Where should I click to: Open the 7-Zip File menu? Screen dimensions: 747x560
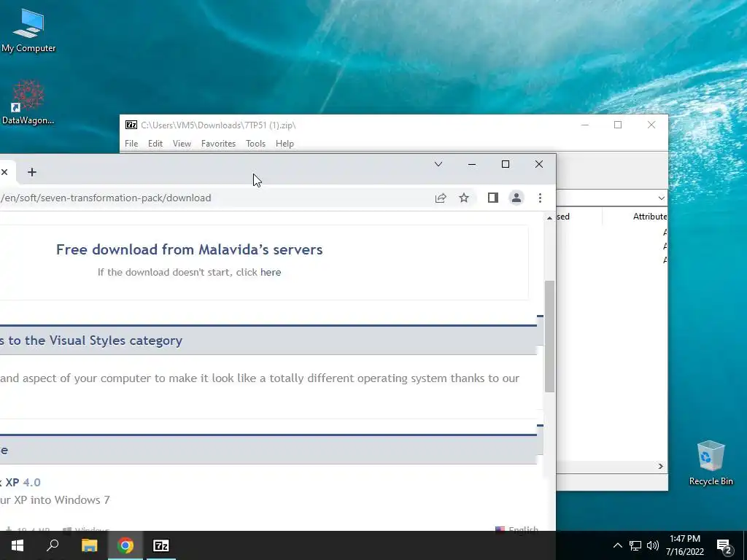[131, 144]
